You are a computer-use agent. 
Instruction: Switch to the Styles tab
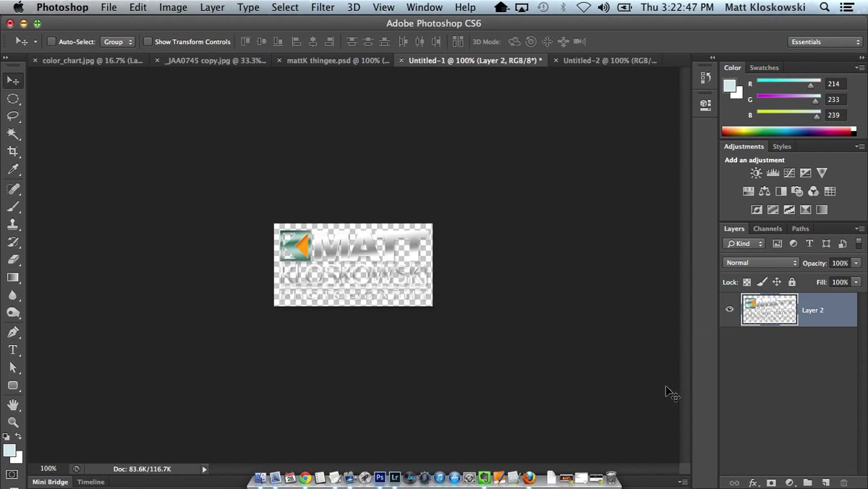click(x=782, y=146)
